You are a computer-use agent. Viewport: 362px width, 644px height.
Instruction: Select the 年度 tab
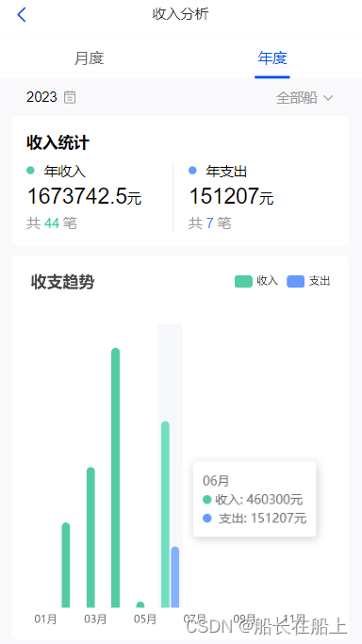pos(272,58)
